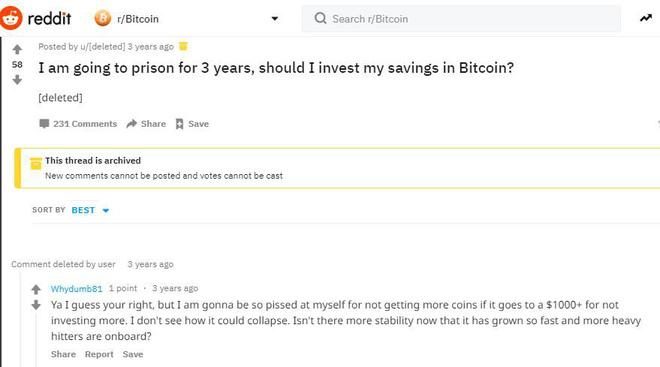Downvote Whydumb81's comment
The image size is (660, 367).
[36, 305]
